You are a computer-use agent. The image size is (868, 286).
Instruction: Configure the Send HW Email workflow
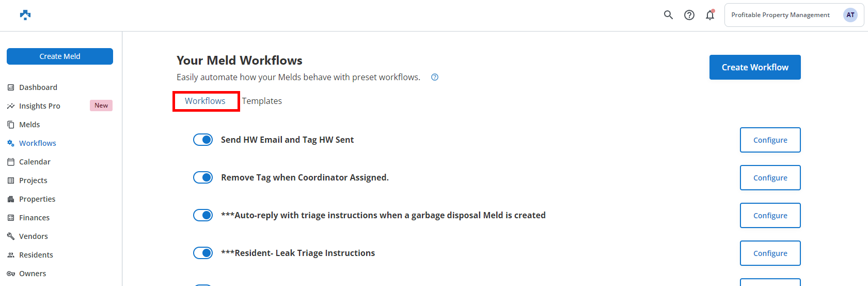click(770, 140)
